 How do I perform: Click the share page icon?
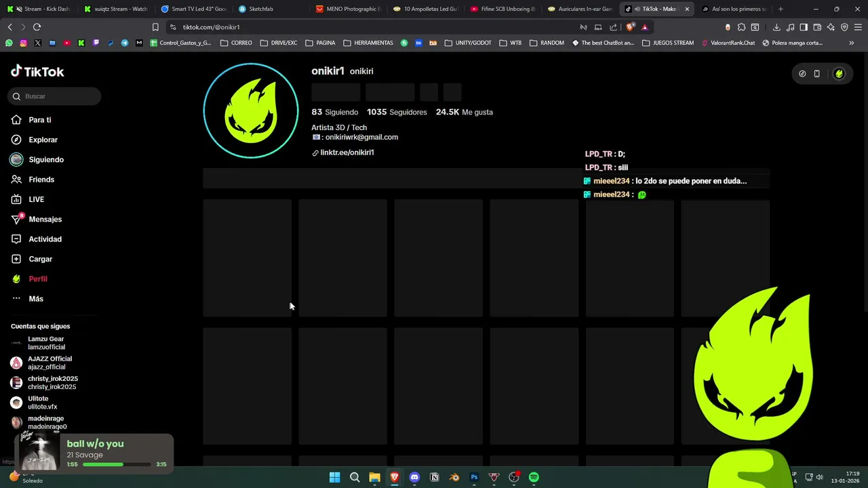coord(614,27)
